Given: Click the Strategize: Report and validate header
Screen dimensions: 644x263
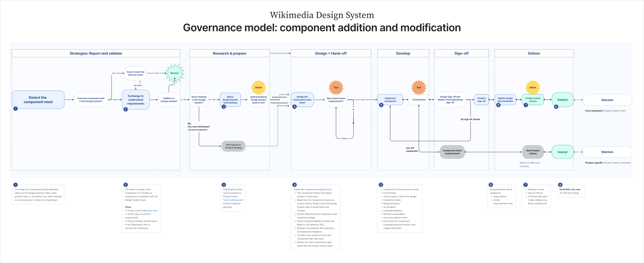Looking at the screenshot, I should (x=96, y=53).
